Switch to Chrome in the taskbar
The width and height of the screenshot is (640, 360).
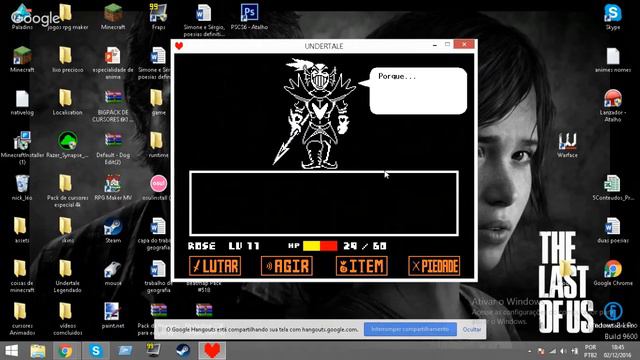(x=65, y=351)
